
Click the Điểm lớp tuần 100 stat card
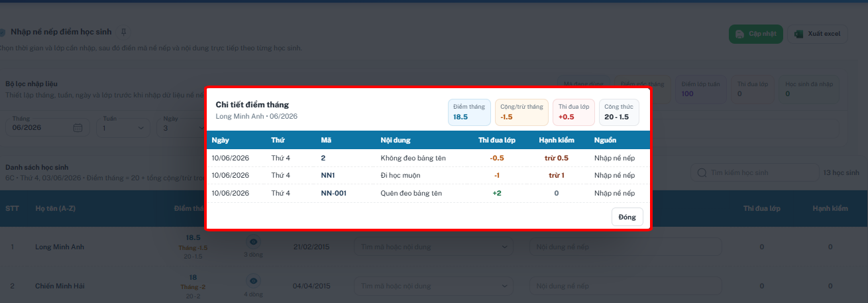click(x=701, y=90)
